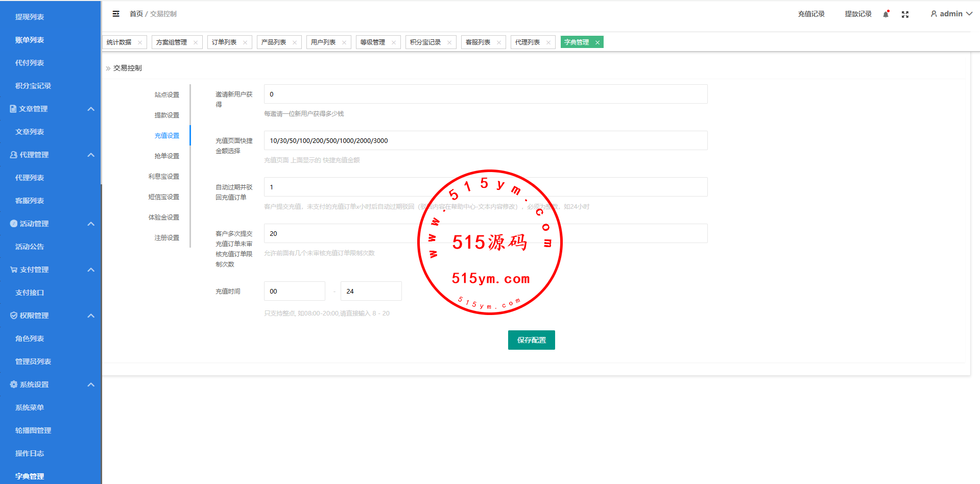Open 充值记录 link in header
This screenshot has height=484, width=980.
(x=811, y=14)
